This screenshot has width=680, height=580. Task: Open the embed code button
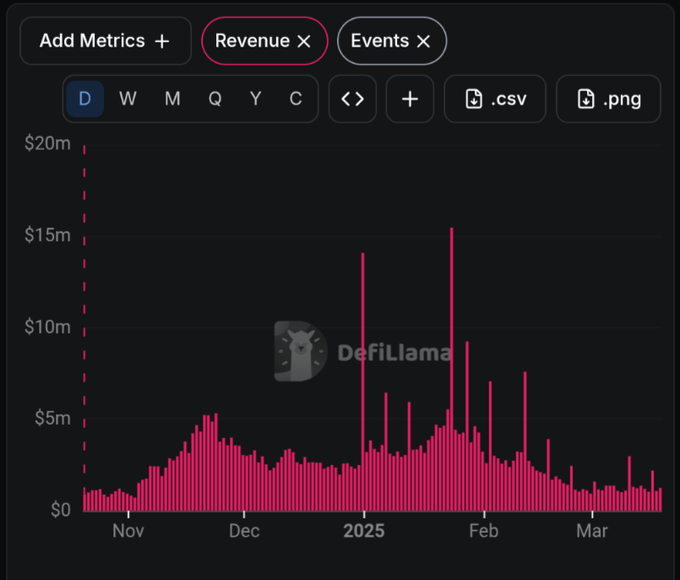pos(353,99)
